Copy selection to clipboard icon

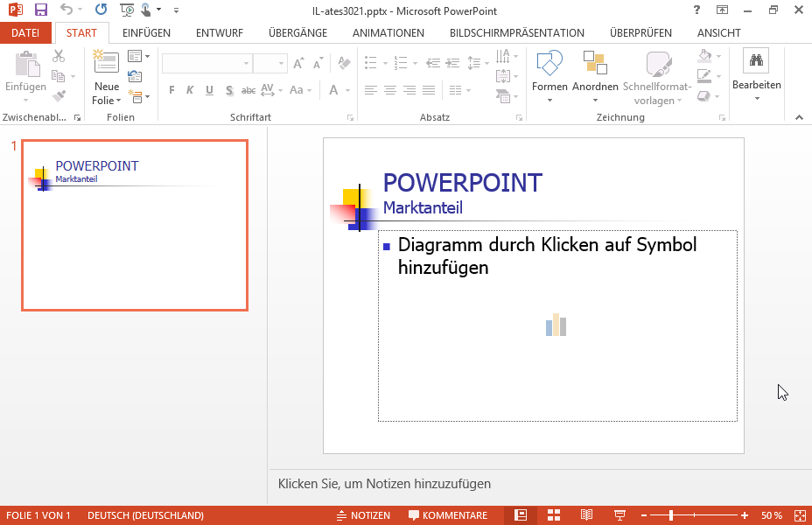(x=59, y=76)
